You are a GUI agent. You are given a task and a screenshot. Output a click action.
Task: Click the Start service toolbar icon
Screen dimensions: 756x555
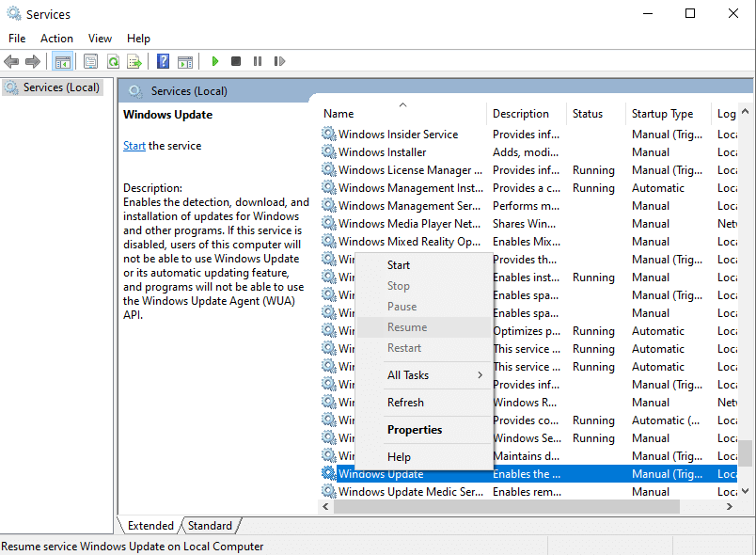click(214, 60)
